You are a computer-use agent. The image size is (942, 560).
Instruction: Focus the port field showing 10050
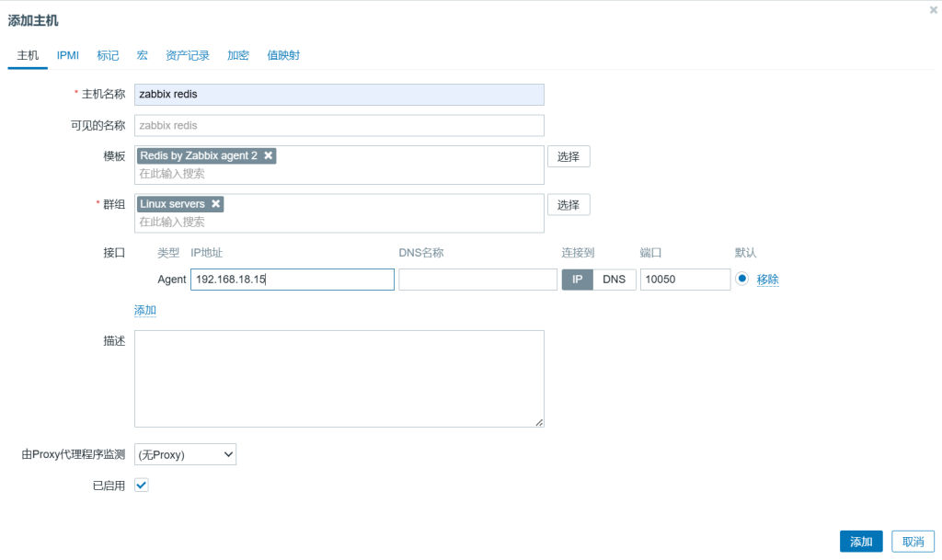685,280
